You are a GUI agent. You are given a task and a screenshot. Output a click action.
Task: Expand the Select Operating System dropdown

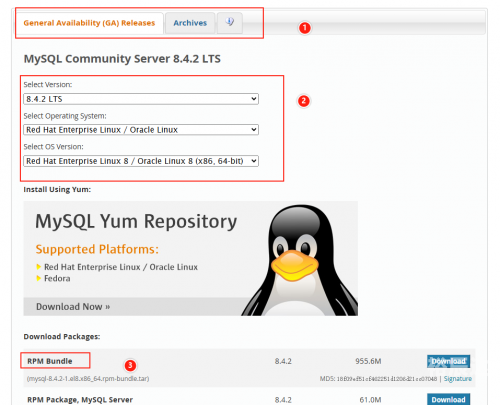coord(141,130)
